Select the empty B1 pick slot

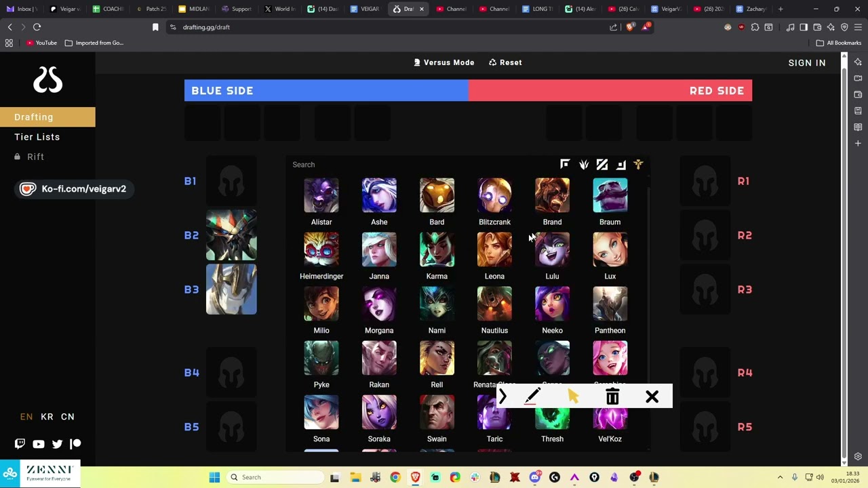point(231,181)
